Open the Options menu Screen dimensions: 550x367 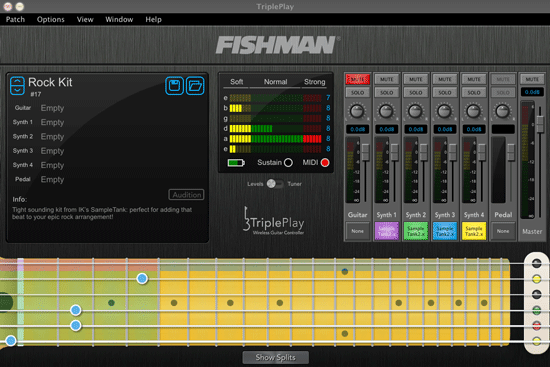(x=51, y=19)
